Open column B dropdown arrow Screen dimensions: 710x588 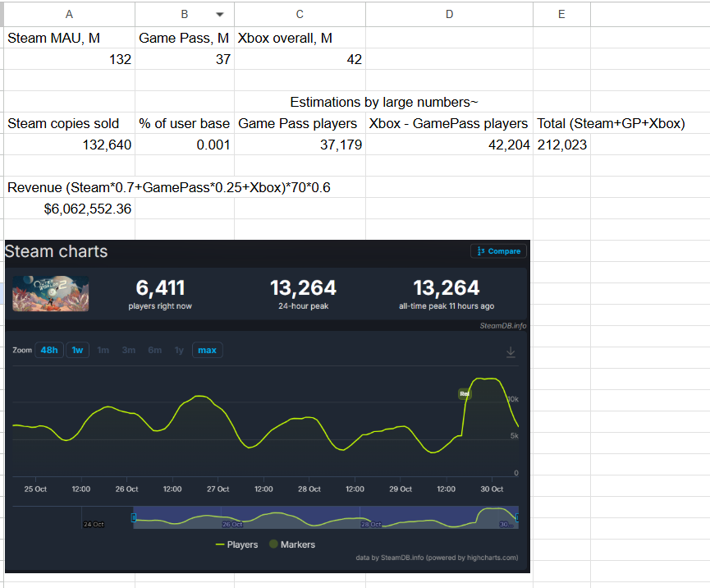(220, 15)
